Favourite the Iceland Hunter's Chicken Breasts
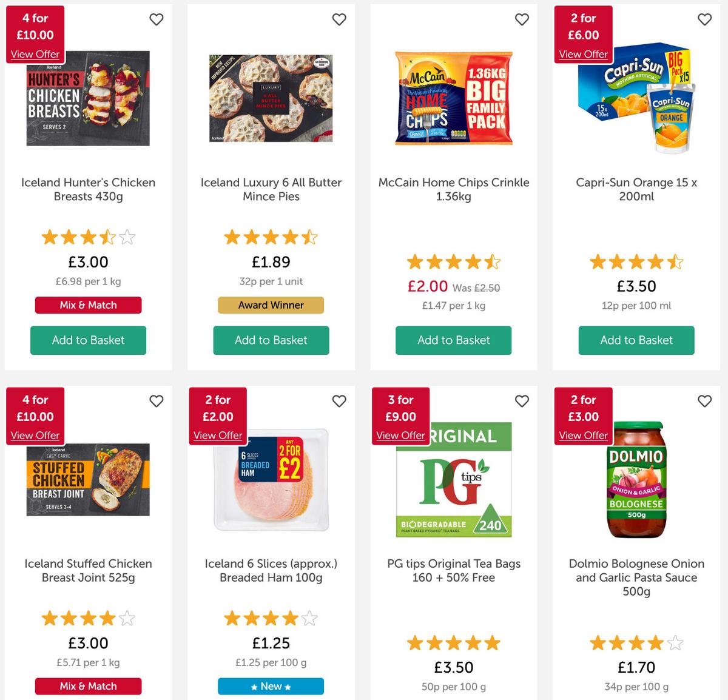Viewport: 728px width, 700px height. click(x=156, y=19)
